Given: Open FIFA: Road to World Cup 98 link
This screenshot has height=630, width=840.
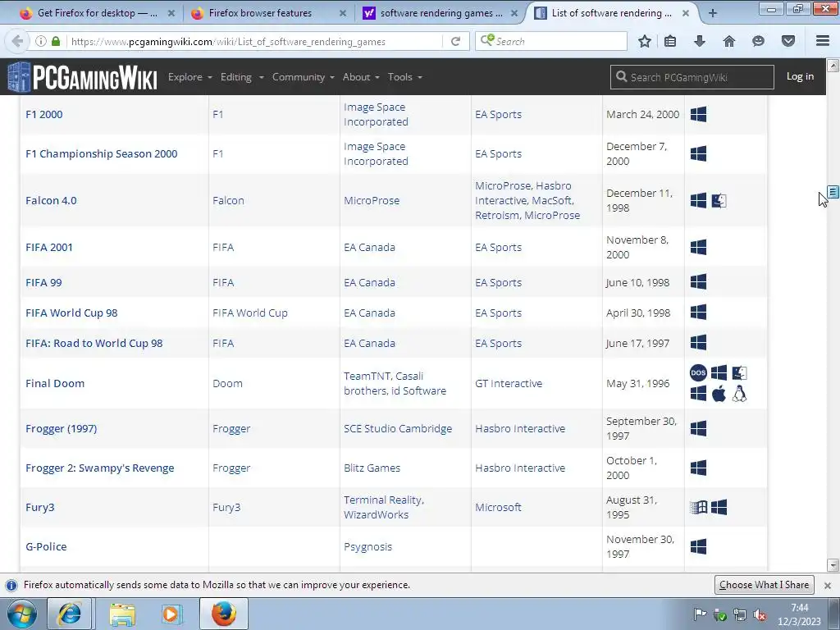Looking at the screenshot, I should coord(94,344).
